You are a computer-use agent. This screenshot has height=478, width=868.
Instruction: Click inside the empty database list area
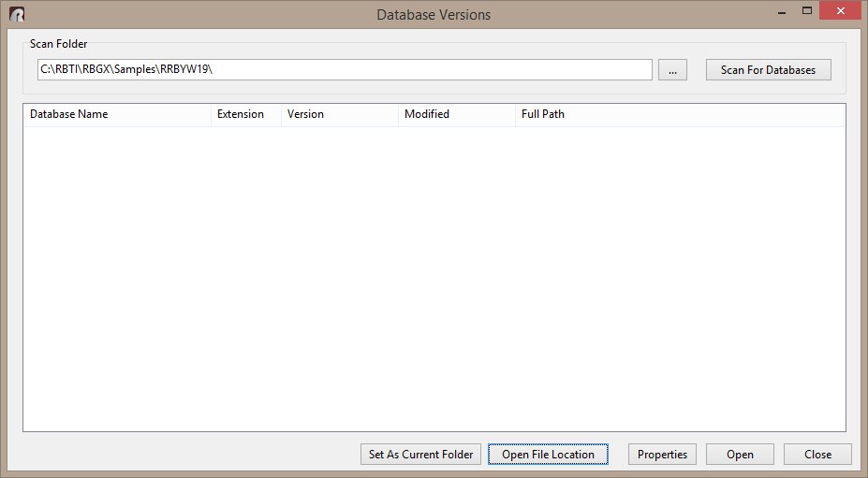pyautogui.click(x=434, y=279)
